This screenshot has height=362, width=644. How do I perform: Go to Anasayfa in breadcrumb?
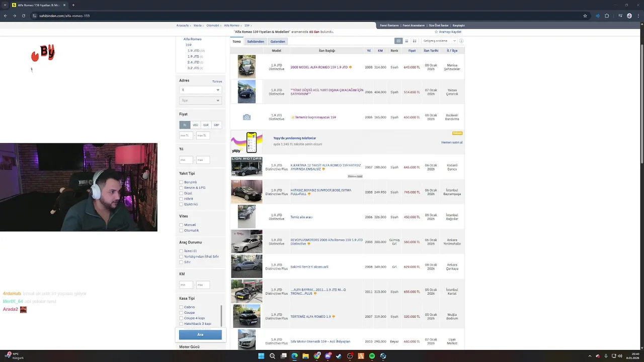click(x=182, y=25)
